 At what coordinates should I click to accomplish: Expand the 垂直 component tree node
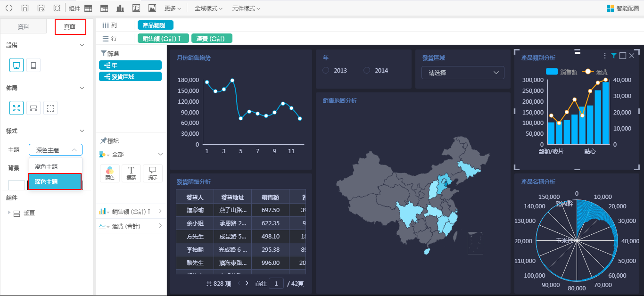(x=9, y=213)
